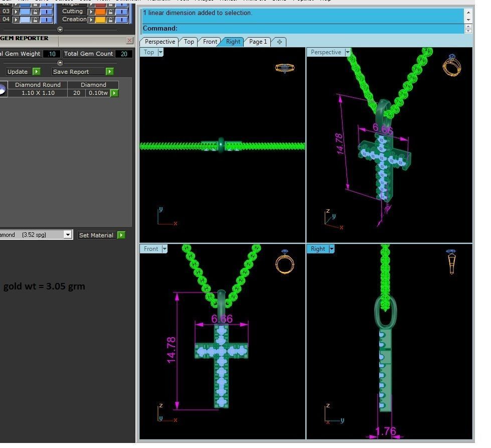This screenshot has height=448, width=491.
Task: Toggle visibility switch for layer 03
Action: pos(46,11)
